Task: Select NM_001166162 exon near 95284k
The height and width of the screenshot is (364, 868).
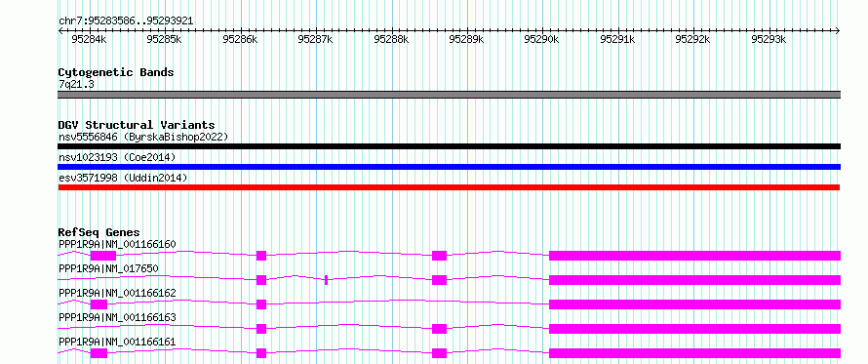Action: (99, 304)
